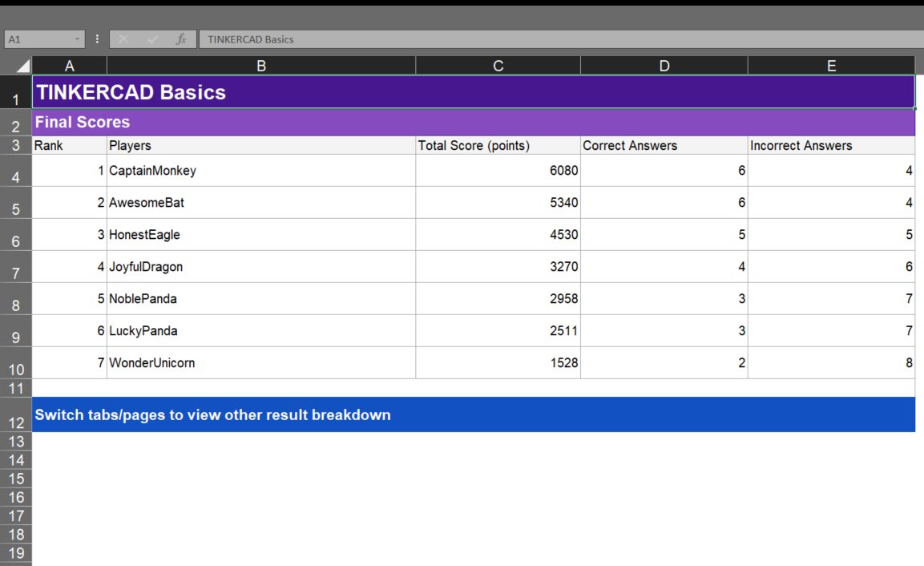Select row 15 header
Image resolution: width=924 pixels, height=566 pixels.
16,479
